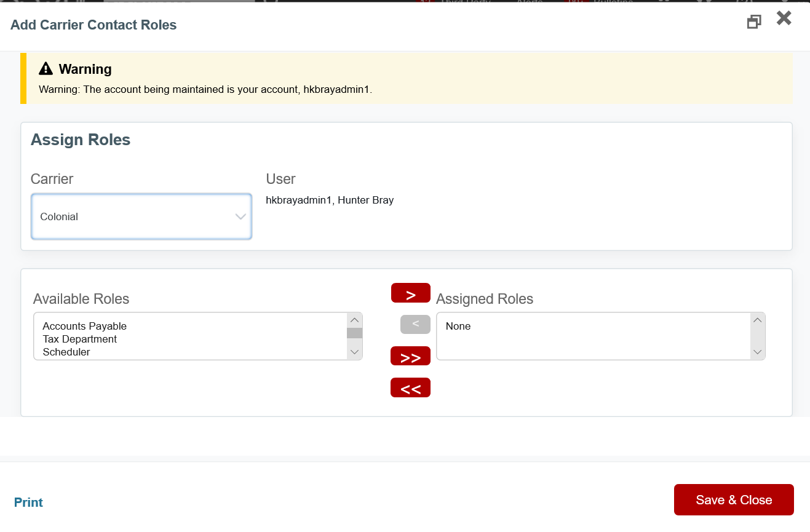The image size is (810, 532).
Task: Select Accounts Payable in Available Roles
Action: coord(84,326)
